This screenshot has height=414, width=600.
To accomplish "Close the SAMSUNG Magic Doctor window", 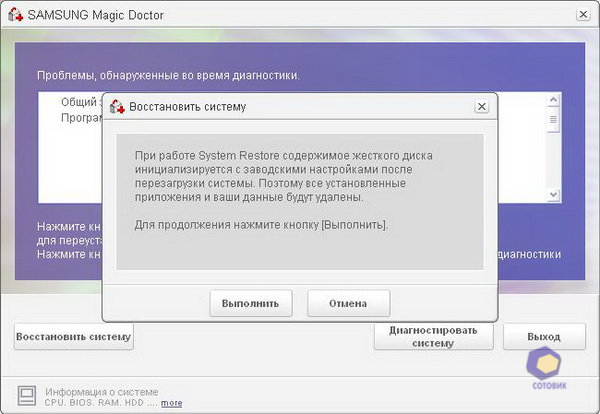I will tap(582, 15).
